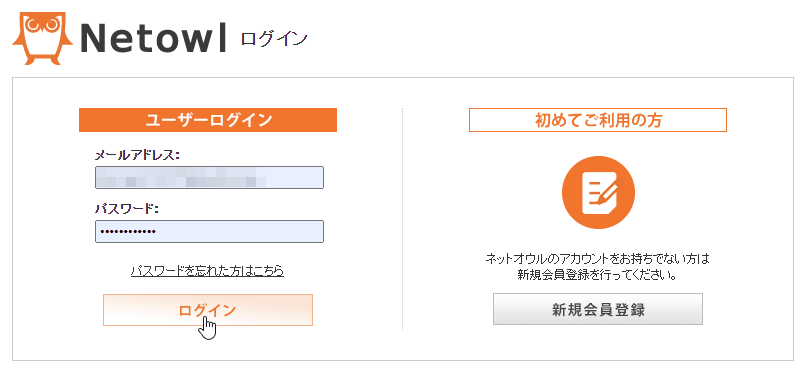Open the 新規会員登録 signup button

(x=598, y=309)
